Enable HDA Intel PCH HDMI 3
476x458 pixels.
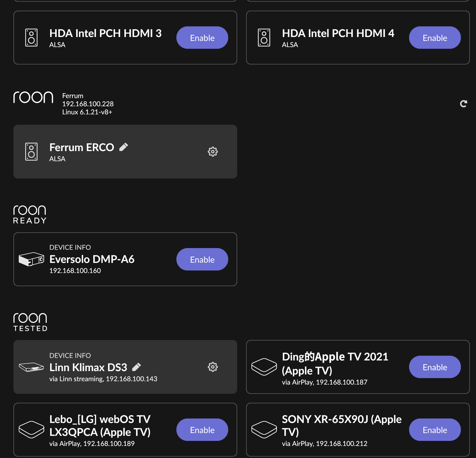(x=202, y=38)
